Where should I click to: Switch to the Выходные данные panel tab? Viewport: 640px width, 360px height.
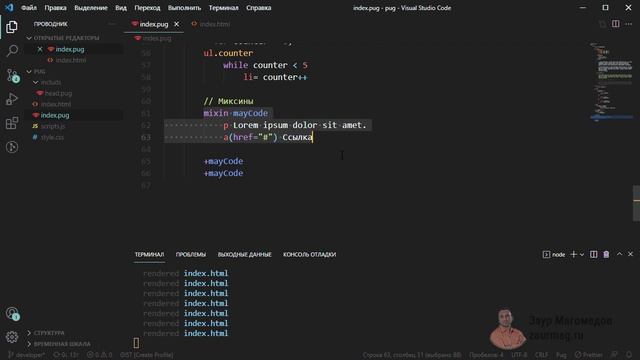(x=244, y=254)
